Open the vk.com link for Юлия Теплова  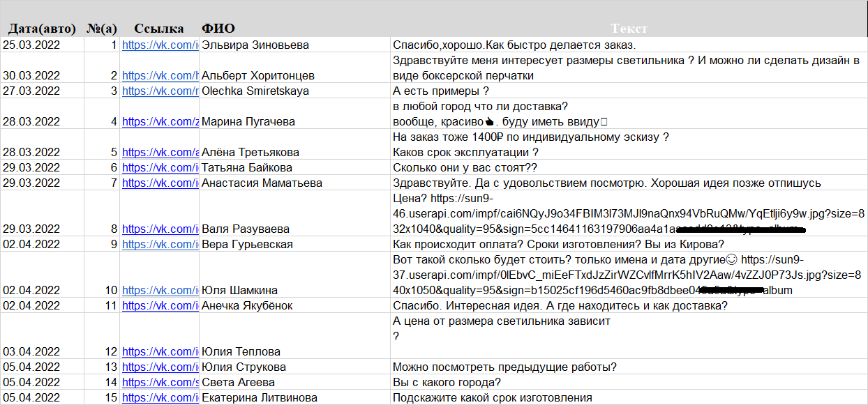coord(160,351)
